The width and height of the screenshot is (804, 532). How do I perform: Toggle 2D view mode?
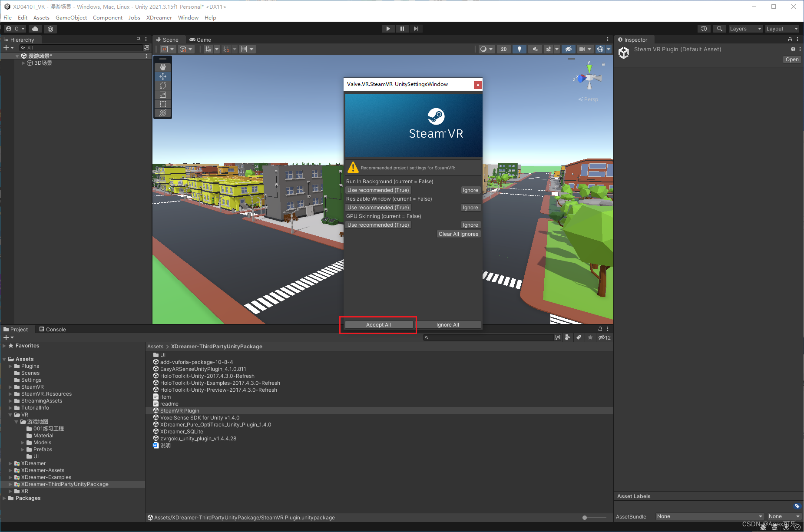(504, 49)
